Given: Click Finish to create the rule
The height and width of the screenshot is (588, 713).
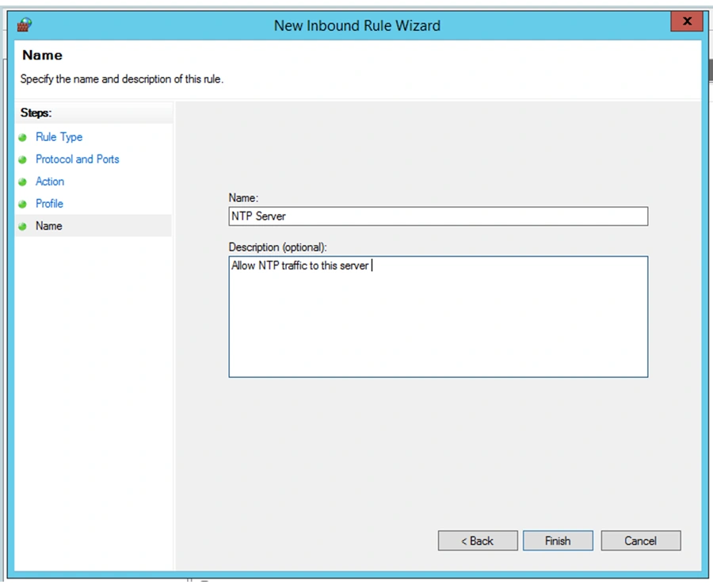Looking at the screenshot, I should click(x=558, y=540).
